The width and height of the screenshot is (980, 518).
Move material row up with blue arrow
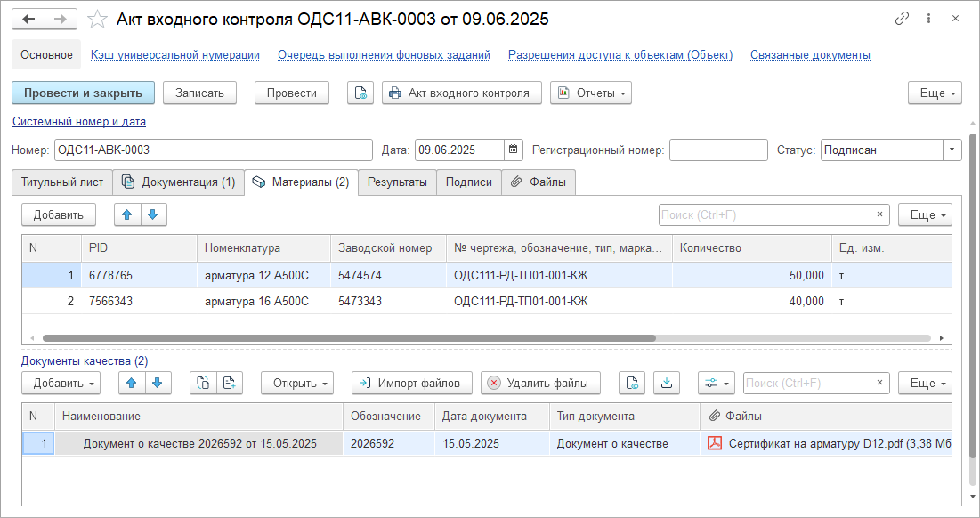pyautogui.click(x=128, y=214)
